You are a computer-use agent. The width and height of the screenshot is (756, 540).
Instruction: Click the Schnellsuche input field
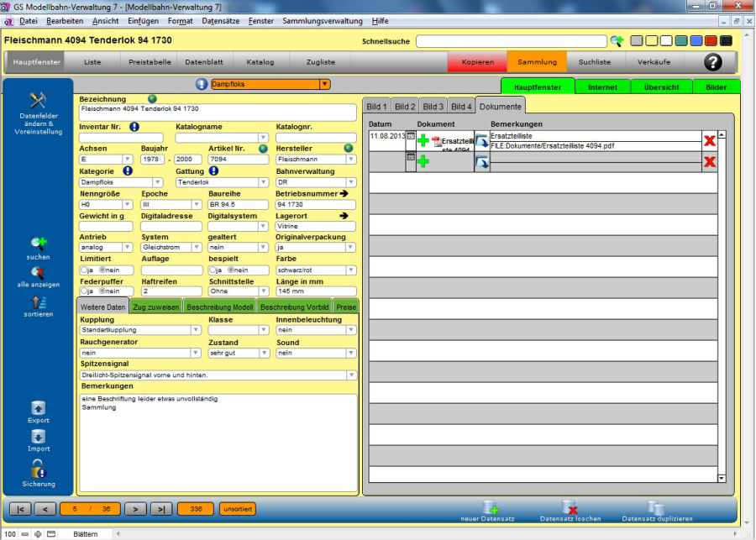point(511,41)
